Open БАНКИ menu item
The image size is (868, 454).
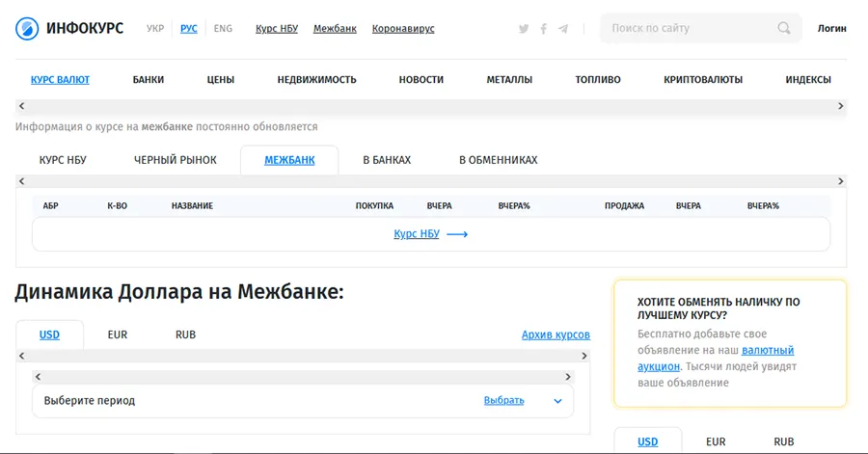click(149, 80)
